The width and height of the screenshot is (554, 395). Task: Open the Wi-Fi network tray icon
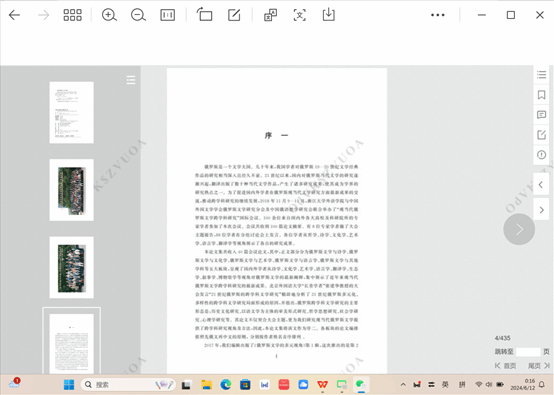tap(479, 384)
